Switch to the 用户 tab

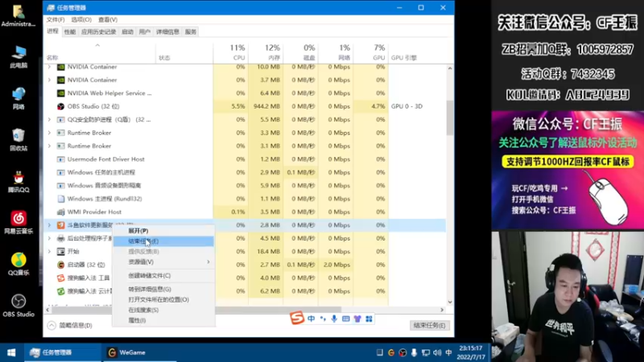[x=145, y=31]
